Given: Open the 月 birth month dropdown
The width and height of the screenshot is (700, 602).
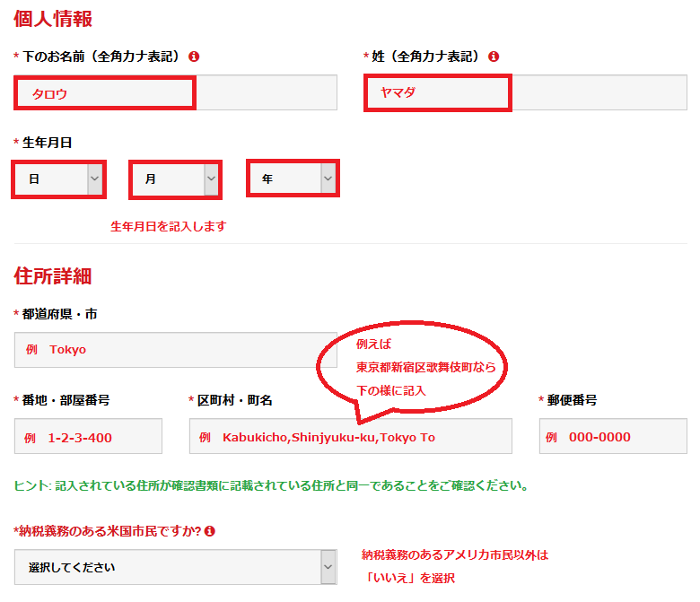Looking at the screenshot, I should pos(175,179).
